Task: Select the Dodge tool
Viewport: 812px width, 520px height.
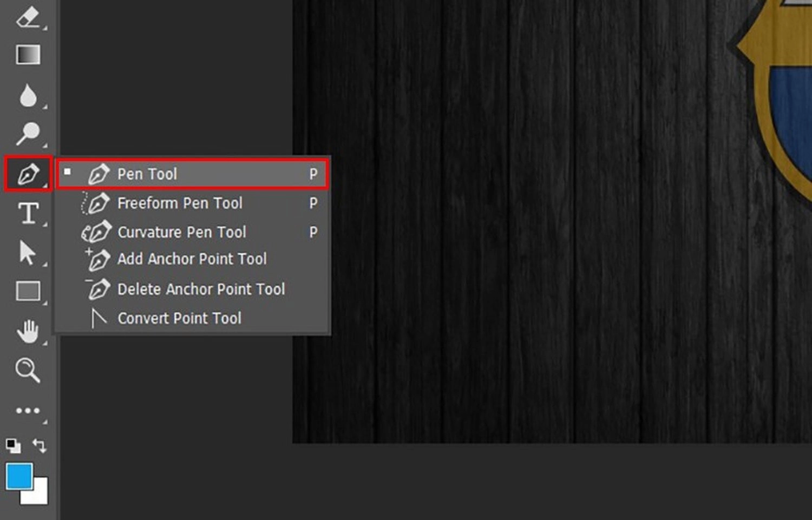Action: click(28, 134)
